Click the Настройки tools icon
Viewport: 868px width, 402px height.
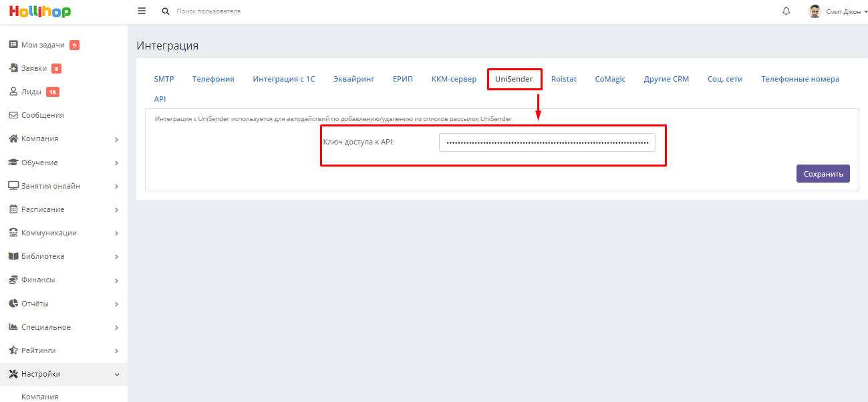coord(13,374)
